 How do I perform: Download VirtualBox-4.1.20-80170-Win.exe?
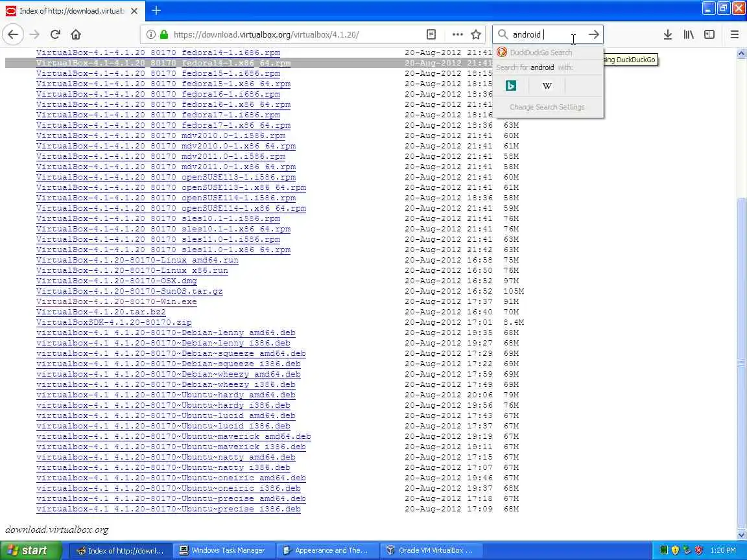click(x=116, y=301)
